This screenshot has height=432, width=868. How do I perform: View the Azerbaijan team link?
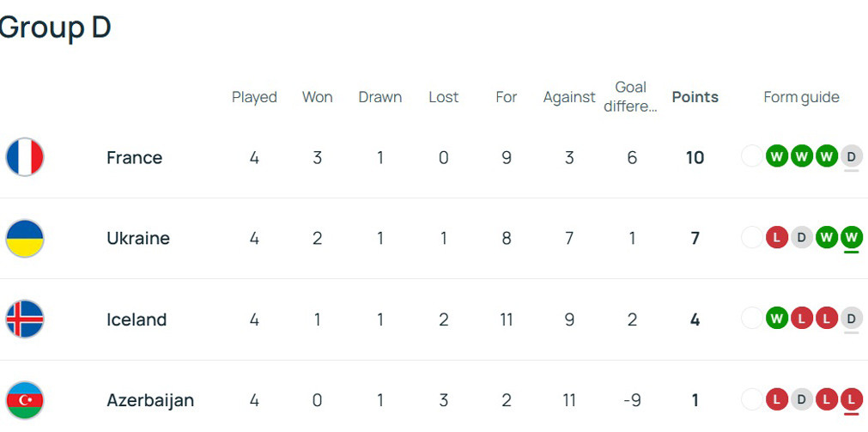click(149, 400)
